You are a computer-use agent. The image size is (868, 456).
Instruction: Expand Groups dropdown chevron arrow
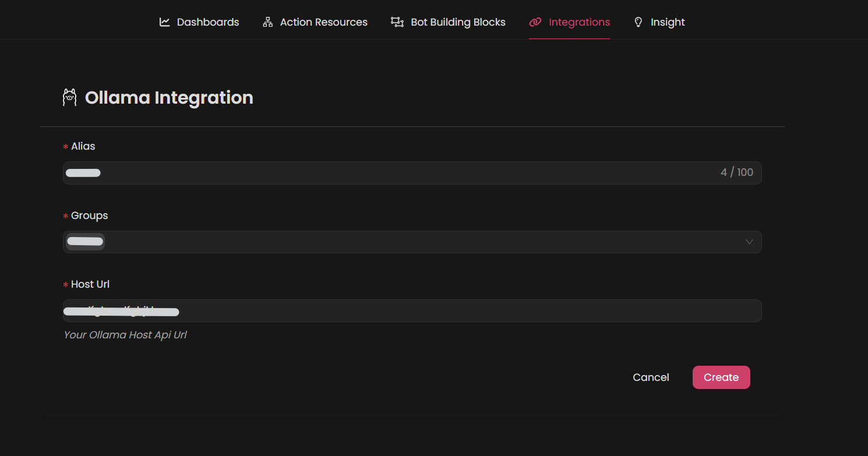[x=749, y=242]
